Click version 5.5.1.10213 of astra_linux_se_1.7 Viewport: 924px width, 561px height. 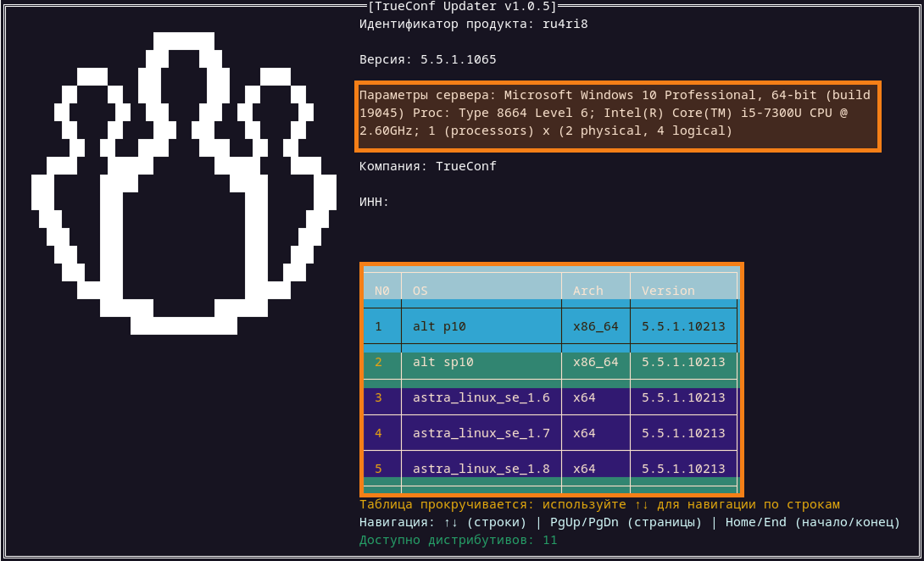click(683, 433)
